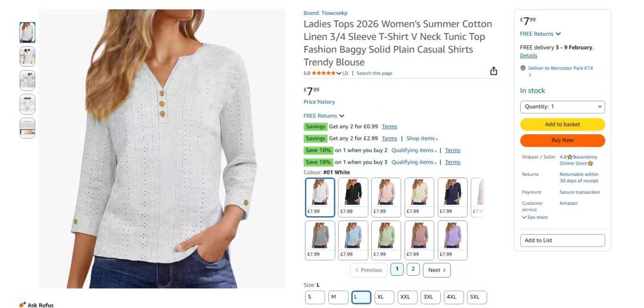Select size S
The width and height of the screenshot is (644, 308).
[x=315, y=297]
